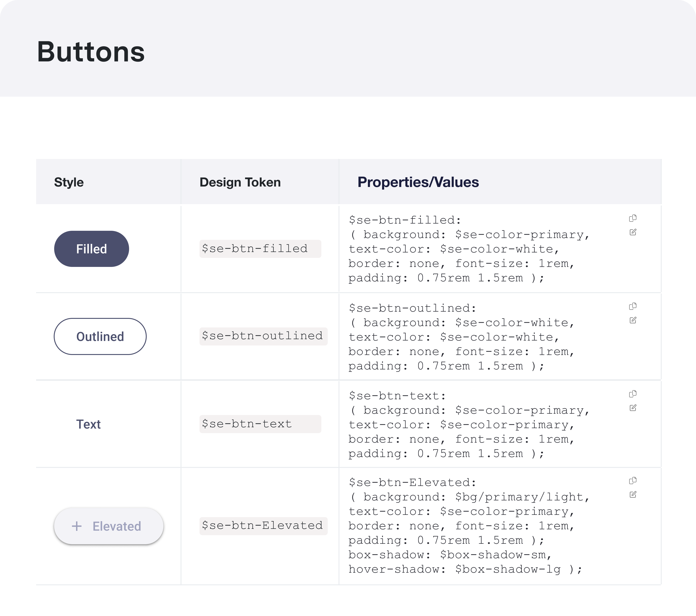Screen dimensions: 696x616
Task: Click the Design Token column header
Action: pyautogui.click(x=240, y=182)
